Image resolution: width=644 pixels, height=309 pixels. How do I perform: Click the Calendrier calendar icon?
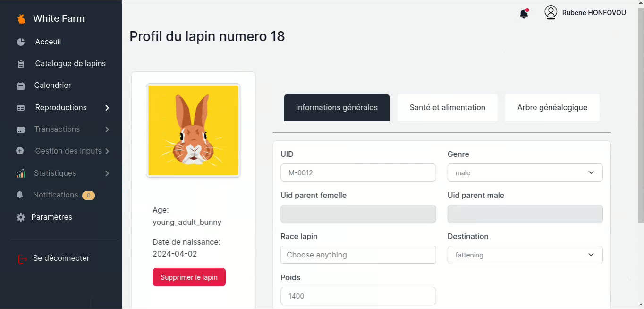21,86
